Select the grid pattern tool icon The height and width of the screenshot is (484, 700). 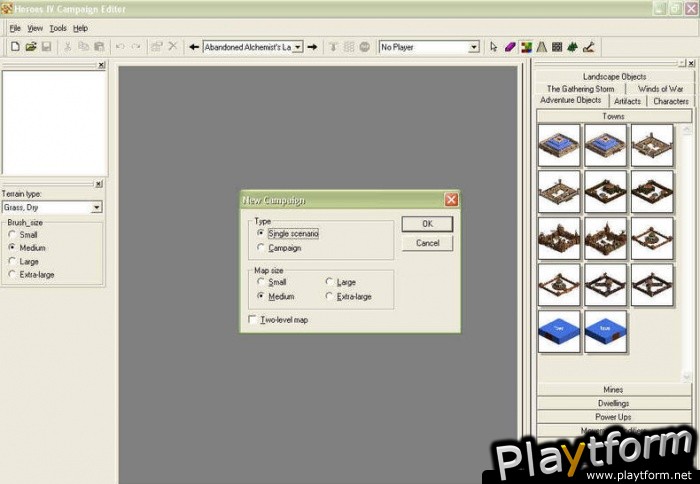[x=557, y=46]
